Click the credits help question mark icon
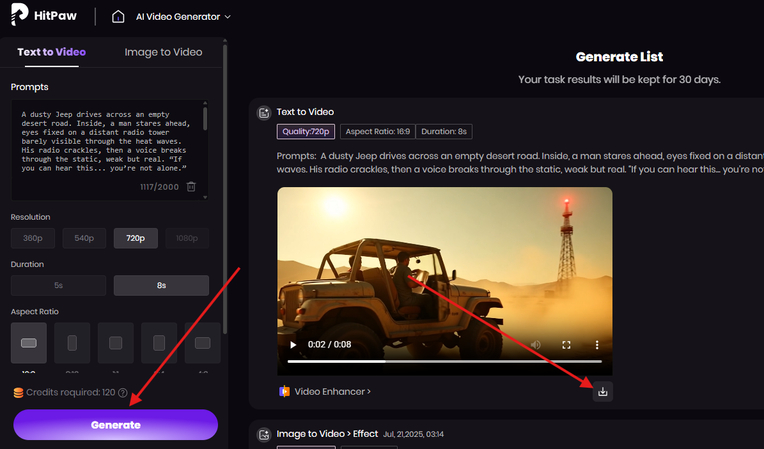 coord(123,393)
